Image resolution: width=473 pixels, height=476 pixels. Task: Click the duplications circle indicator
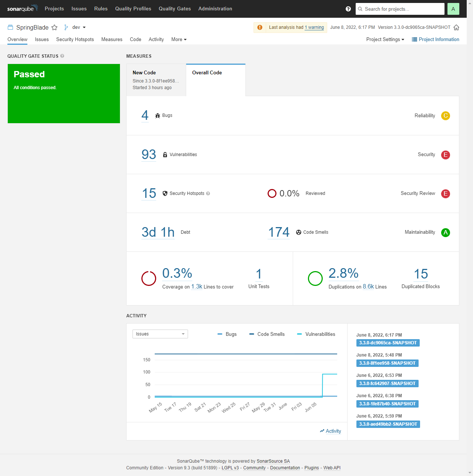click(x=315, y=278)
